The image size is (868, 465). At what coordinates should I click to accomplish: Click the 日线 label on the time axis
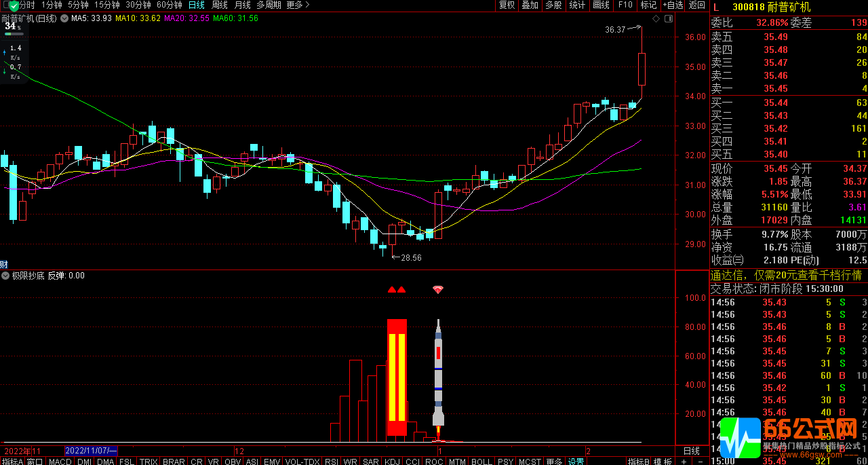pyautogui.click(x=692, y=451)
